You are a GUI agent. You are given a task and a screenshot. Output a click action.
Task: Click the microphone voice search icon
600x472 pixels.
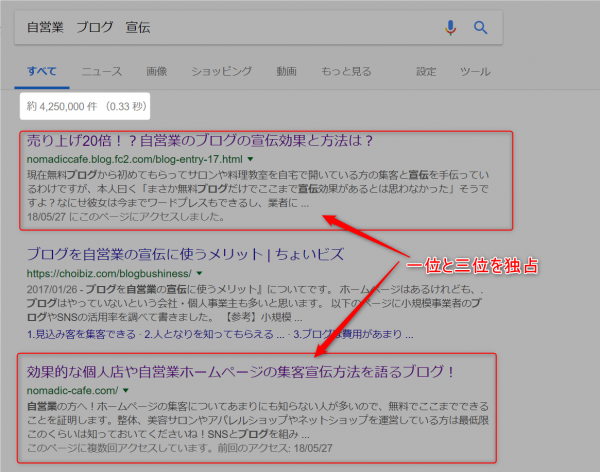coord(450,28)
